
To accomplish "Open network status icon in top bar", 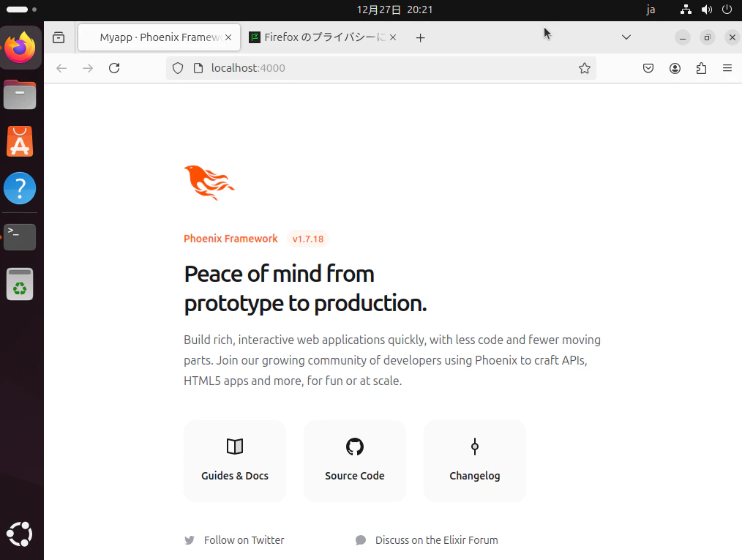I will pos(686,10).
